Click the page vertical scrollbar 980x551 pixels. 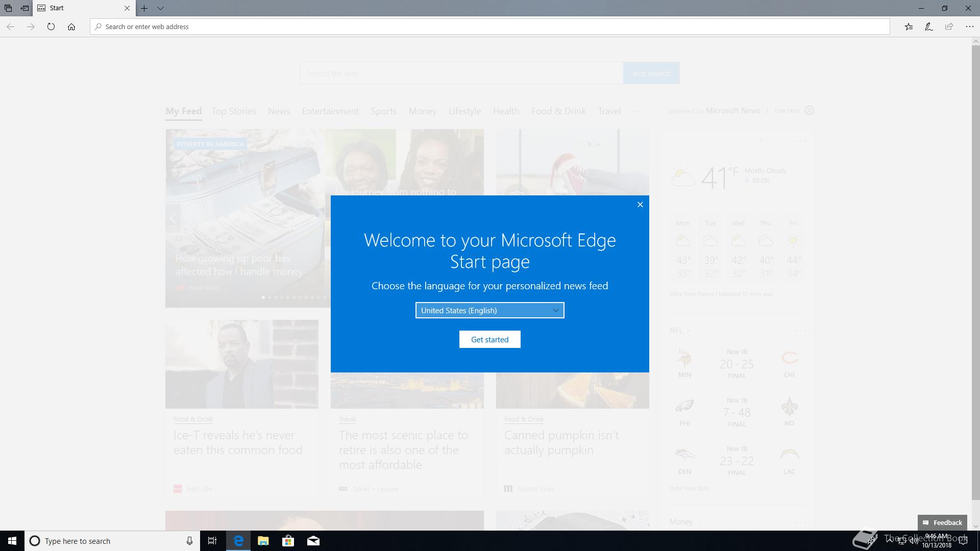(975, 272)
